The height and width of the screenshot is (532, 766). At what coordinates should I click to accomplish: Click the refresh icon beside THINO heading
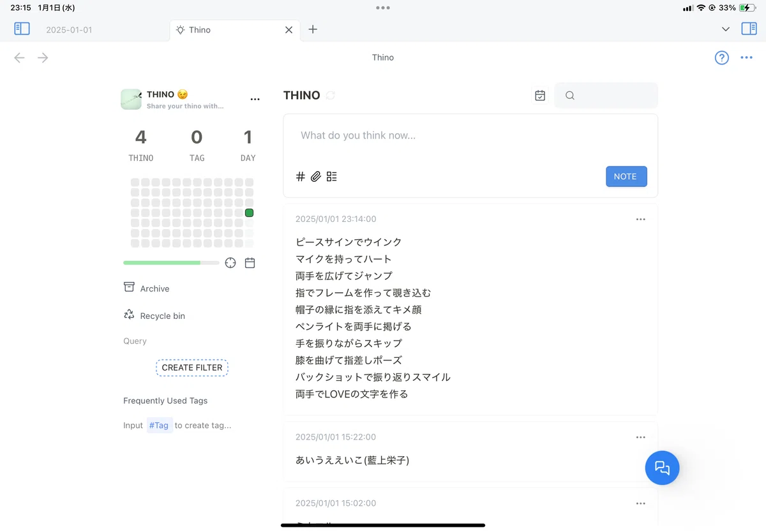pyautogui.click(x=330, y=96)
